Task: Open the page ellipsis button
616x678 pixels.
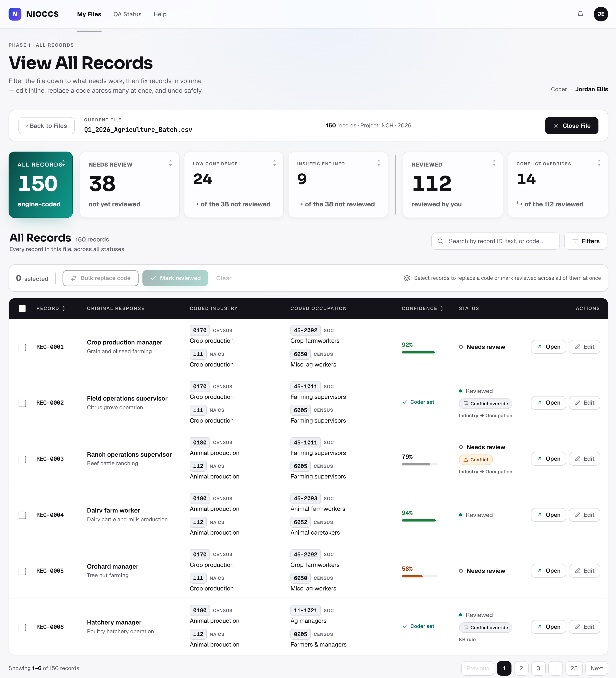Action: [555, 668]
